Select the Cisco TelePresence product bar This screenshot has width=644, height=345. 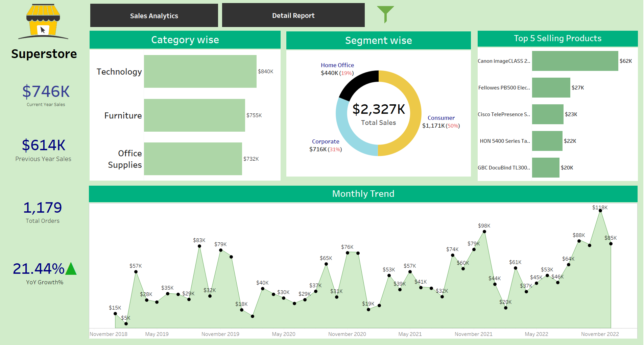(x=548, y=114)
